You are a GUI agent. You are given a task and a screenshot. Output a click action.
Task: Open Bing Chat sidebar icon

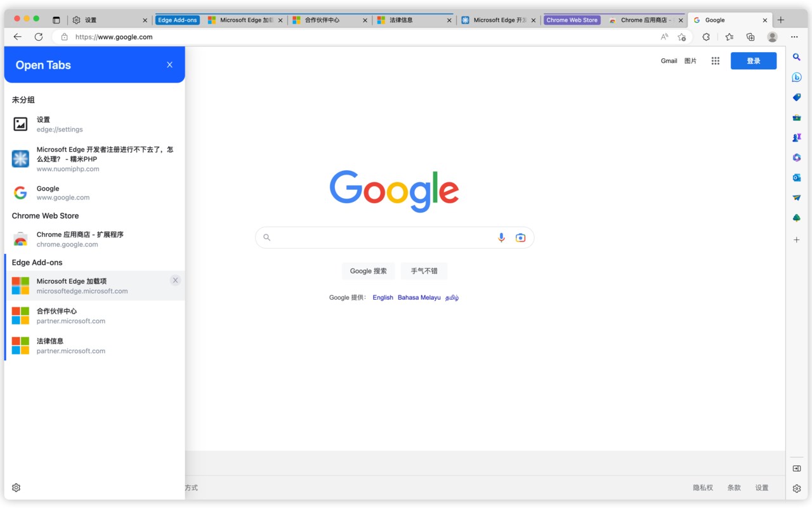click(797, 77)
